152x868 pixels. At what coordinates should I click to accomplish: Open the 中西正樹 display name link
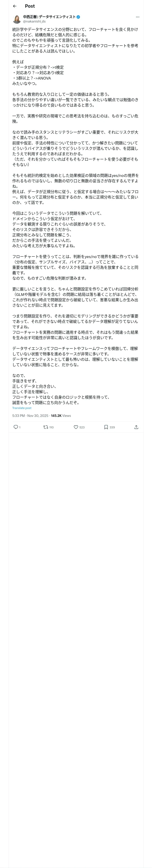coord(49,17)
